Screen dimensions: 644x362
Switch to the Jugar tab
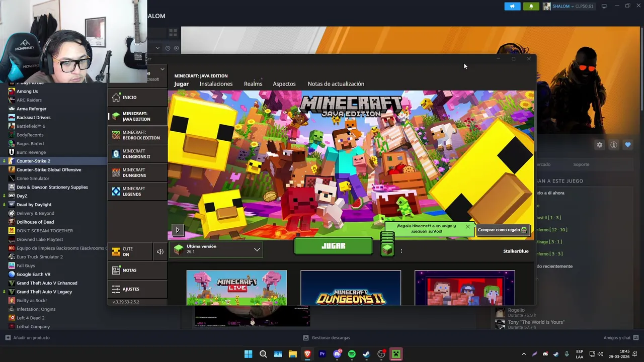tap(181, 84)
